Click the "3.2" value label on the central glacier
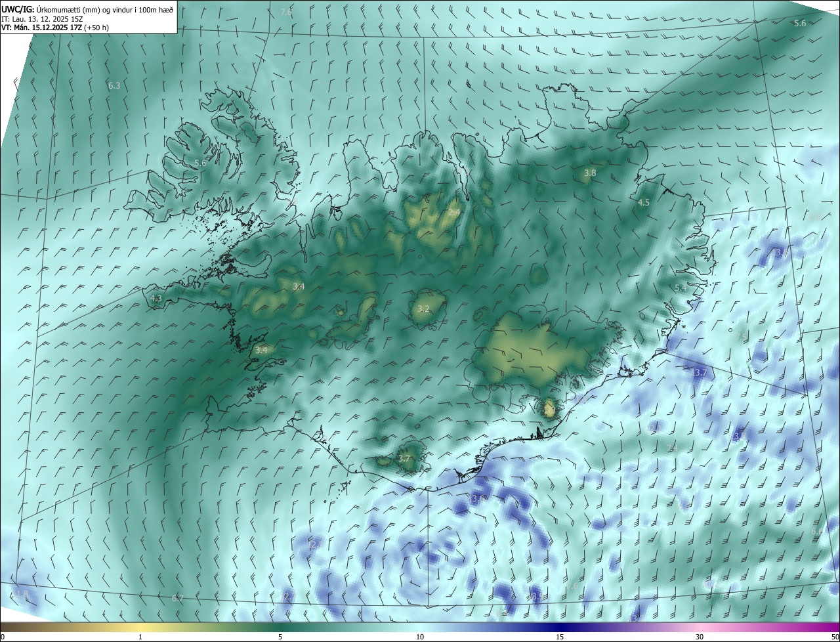The height and width of the screenshot is (642, 840). pyautogui.click(x=423, y=309)
